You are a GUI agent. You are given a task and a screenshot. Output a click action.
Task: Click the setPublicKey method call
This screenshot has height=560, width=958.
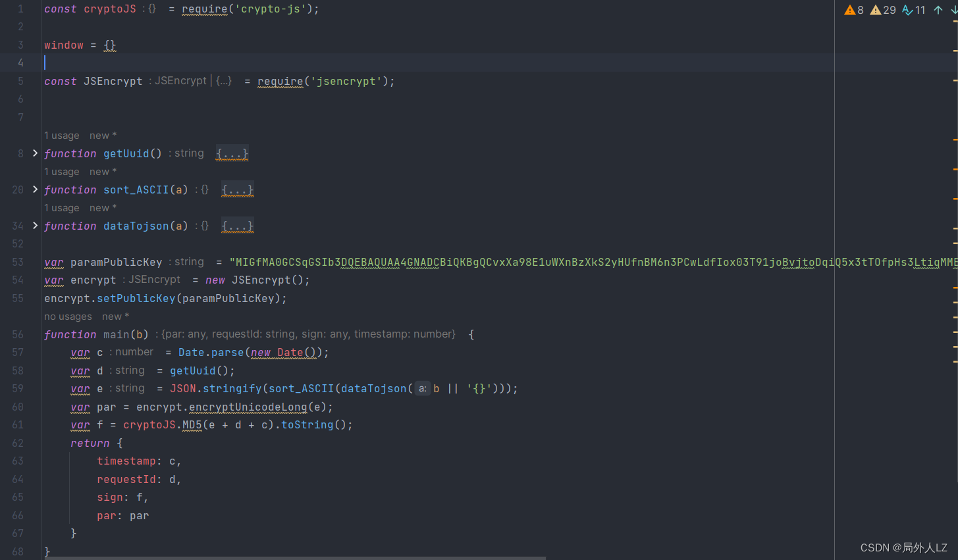tap(136, 299)
